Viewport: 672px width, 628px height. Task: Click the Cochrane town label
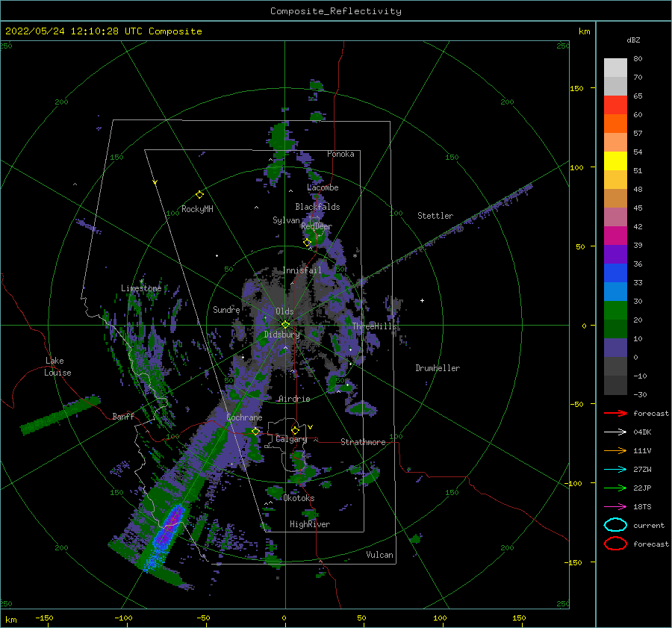[x=244, y=417]
